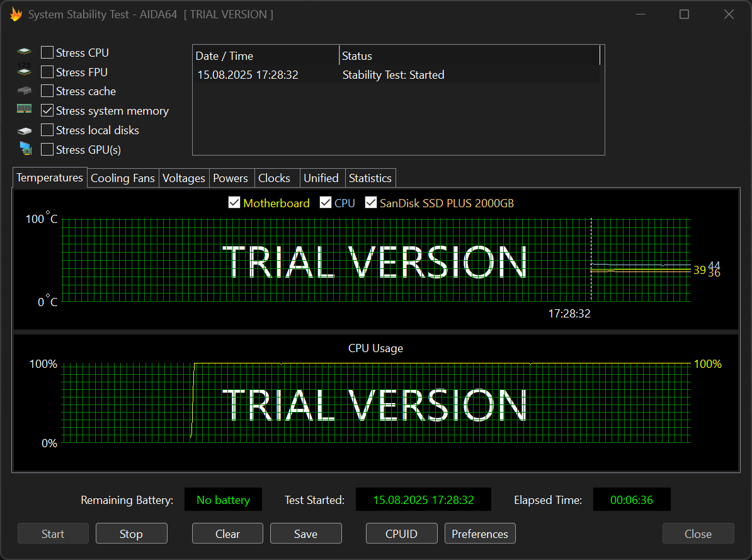Stop the stability test
The image size is (752, 560).
click(132, 534)
